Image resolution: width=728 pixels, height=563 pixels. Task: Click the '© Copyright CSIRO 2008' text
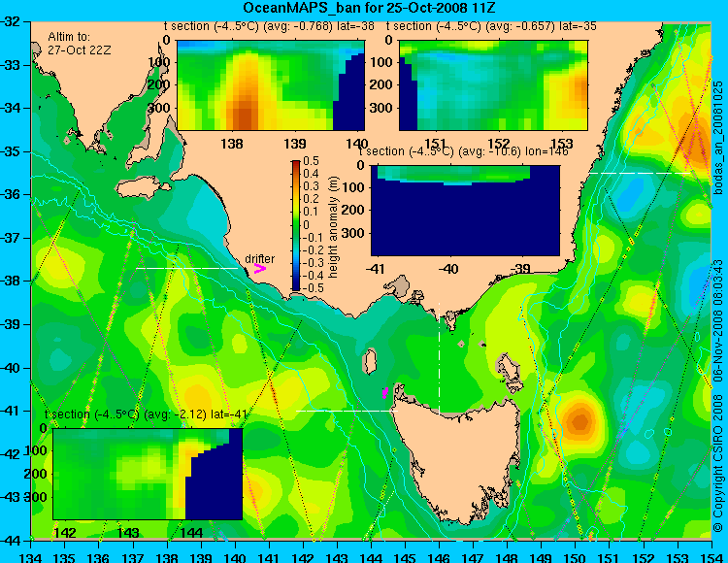pyautogui.click(x=718, y=461)
